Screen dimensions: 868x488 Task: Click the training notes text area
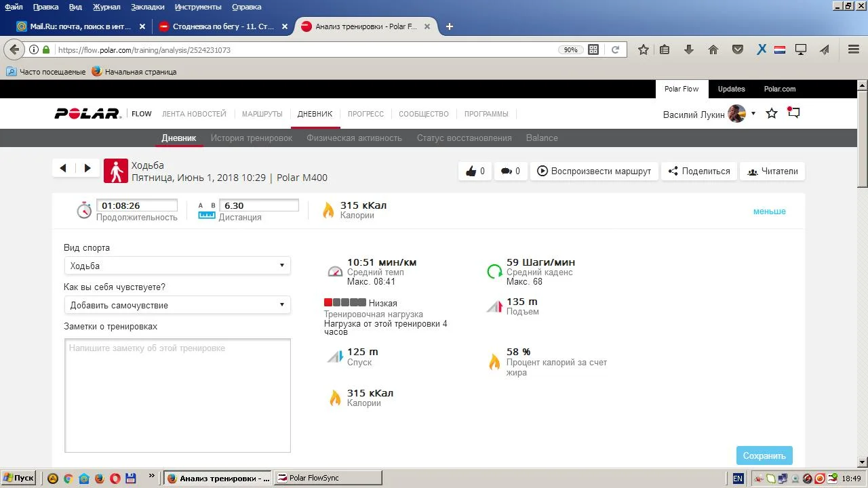click(x=177, y=395)
